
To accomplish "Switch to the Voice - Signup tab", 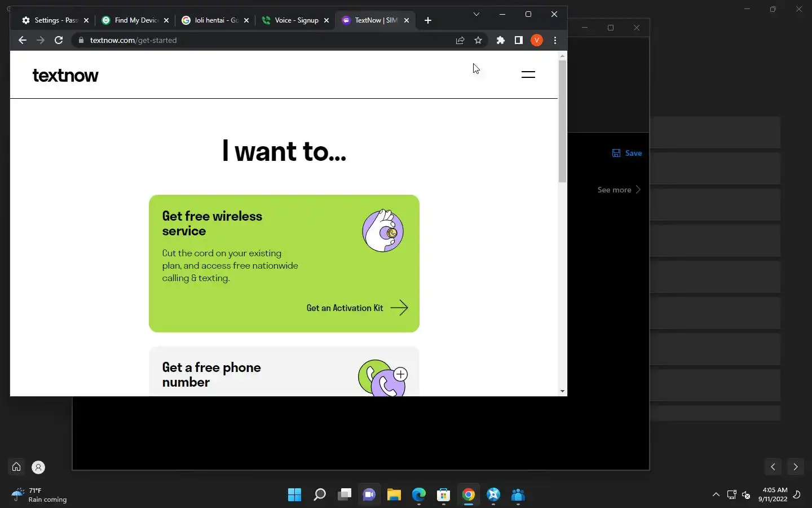I will [295, 20].
